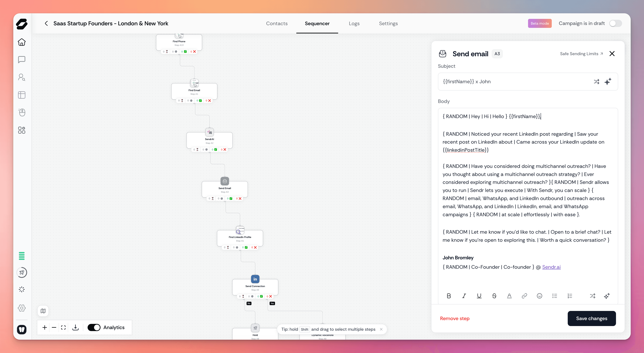This screenshot has width=644, height=353.
Task: Click the Beta mode badge
Action: (x=540, y=23)
